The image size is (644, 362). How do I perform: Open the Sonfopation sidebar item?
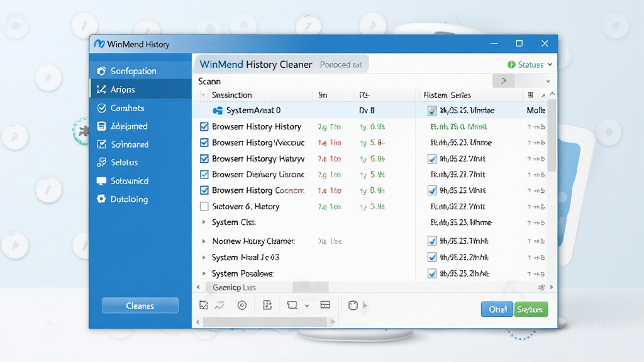pyautogui.click(x=140, y=71)
